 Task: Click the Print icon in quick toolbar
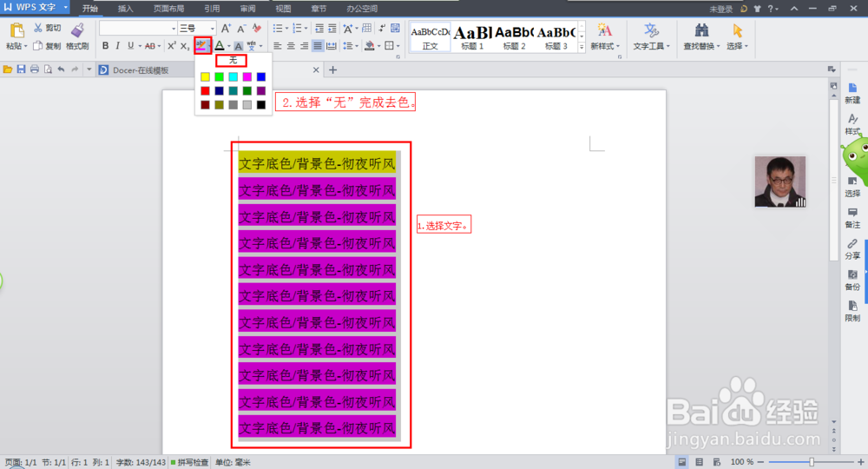coord(35,69)
